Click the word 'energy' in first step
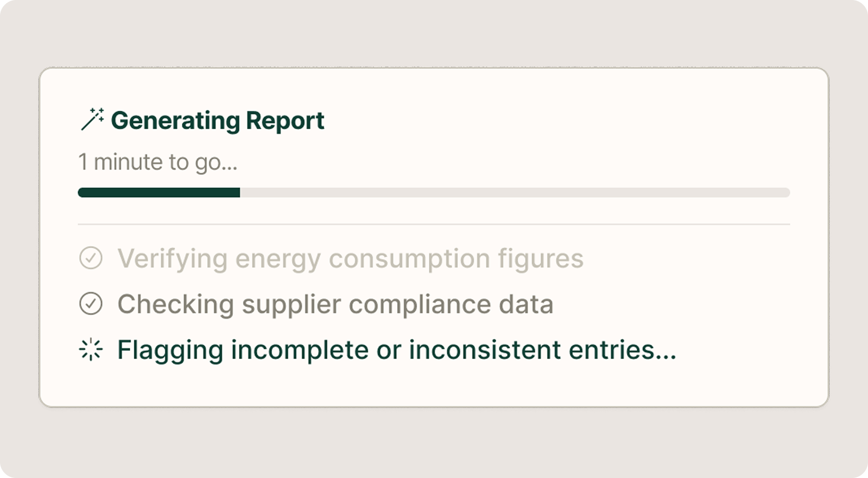 (x=278, y=258)
